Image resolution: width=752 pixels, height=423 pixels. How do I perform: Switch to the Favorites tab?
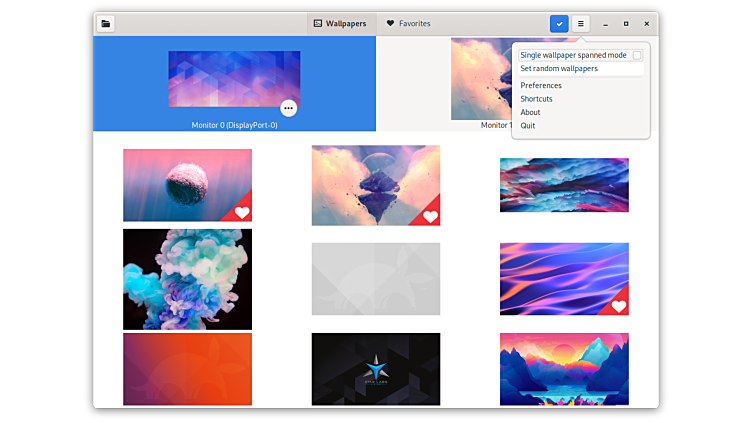point(408,23)
